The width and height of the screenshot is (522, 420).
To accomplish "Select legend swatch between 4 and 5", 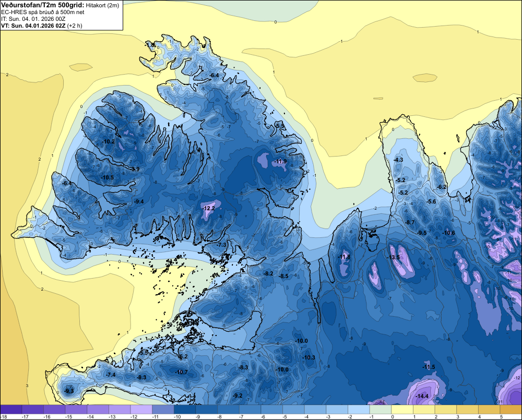I will click(x=489, y=410).
